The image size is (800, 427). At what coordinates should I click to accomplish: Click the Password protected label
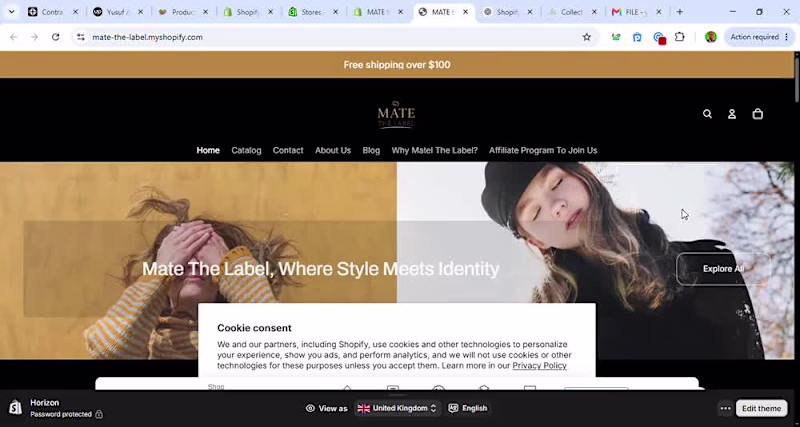coord(61,414)
